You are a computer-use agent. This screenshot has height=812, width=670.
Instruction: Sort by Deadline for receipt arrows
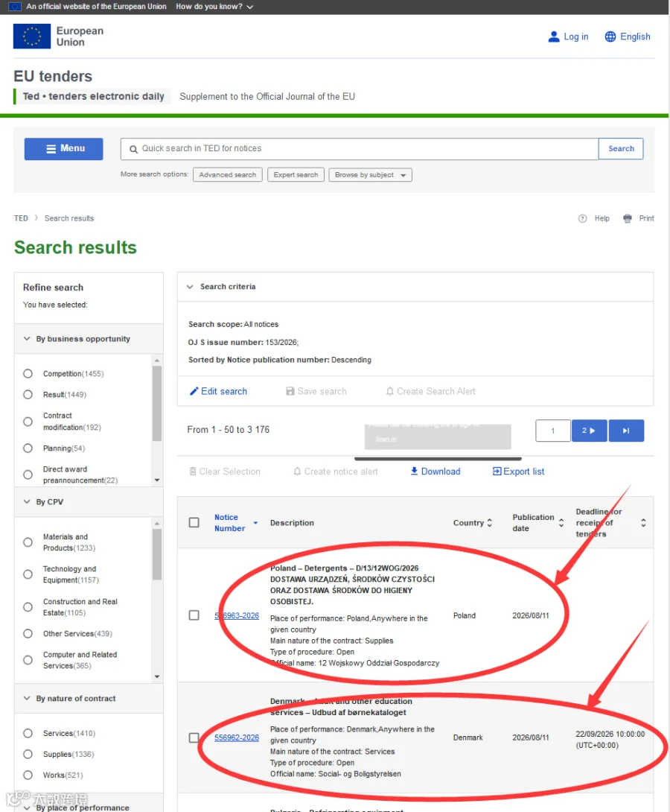click(643, 523)
